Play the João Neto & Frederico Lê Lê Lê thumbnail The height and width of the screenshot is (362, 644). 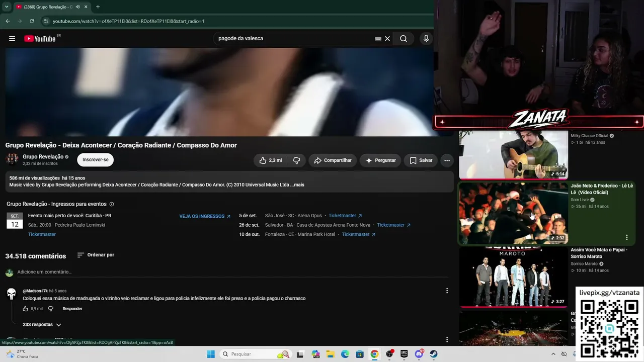[x=513, y=213]
